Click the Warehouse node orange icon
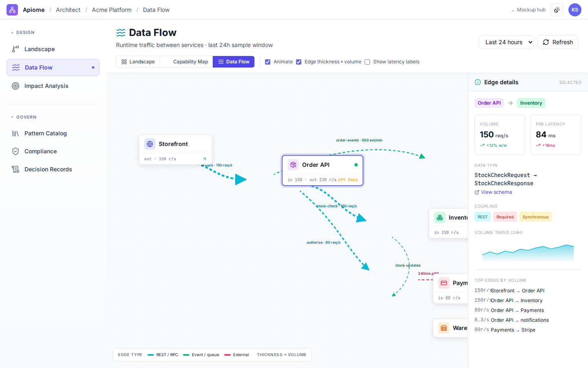 pos(444,328)
